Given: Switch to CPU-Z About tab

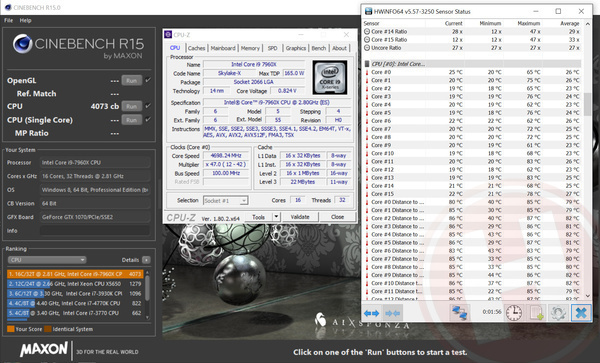Looking at the screenshot, I should coord(339,48).
